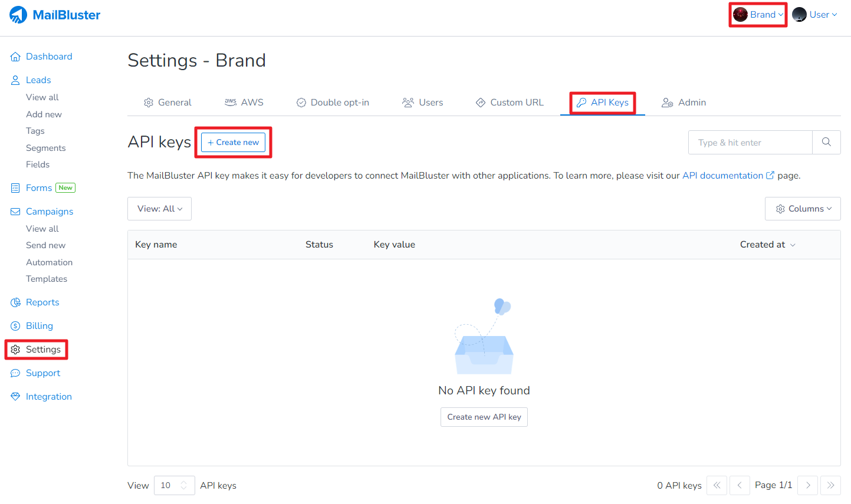
Task: Expand the User account menu
Action: pyautogui.click(x=814, y=15)
